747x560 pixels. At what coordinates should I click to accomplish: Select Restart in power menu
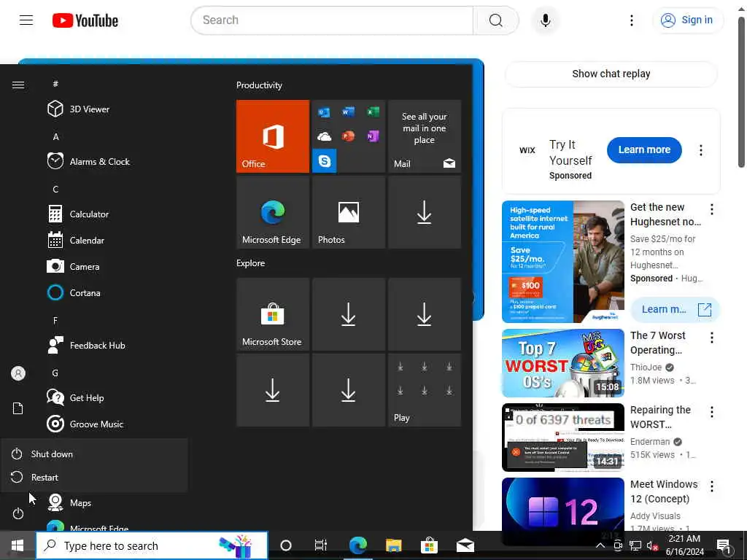tap(94, 477)
